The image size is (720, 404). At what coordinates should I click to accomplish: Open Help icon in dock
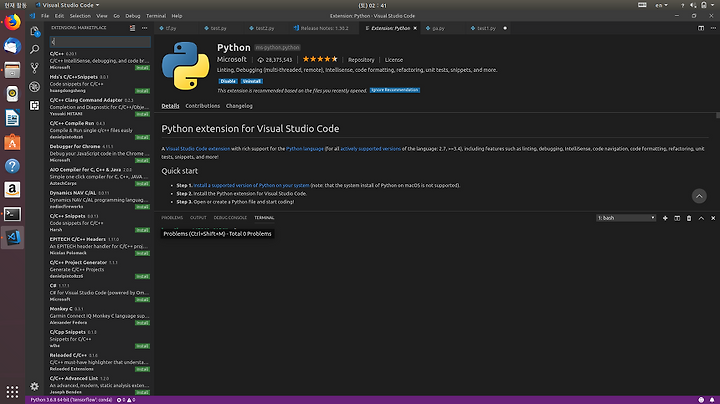pyautogui.click(x=12, y=166)
